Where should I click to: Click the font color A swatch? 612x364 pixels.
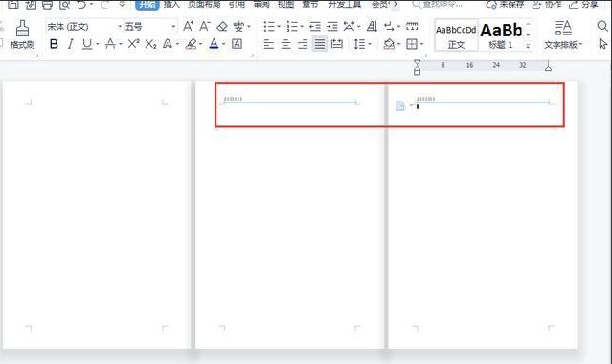coord(214,44)
